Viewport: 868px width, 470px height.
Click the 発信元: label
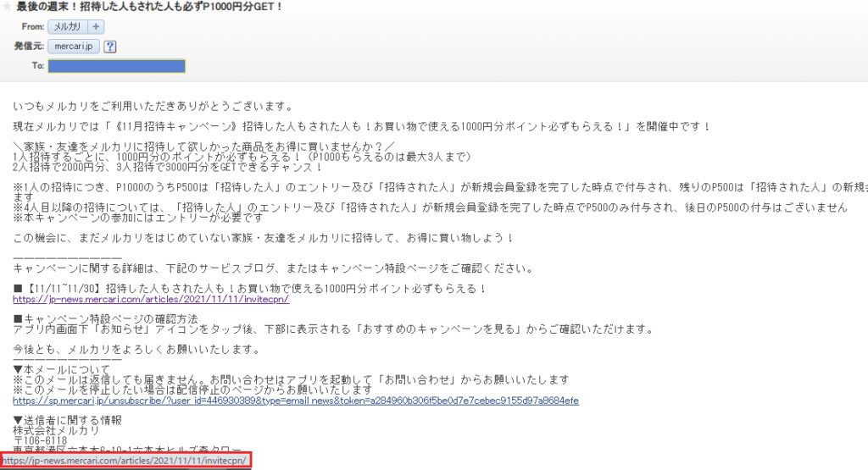pos(29,47)
